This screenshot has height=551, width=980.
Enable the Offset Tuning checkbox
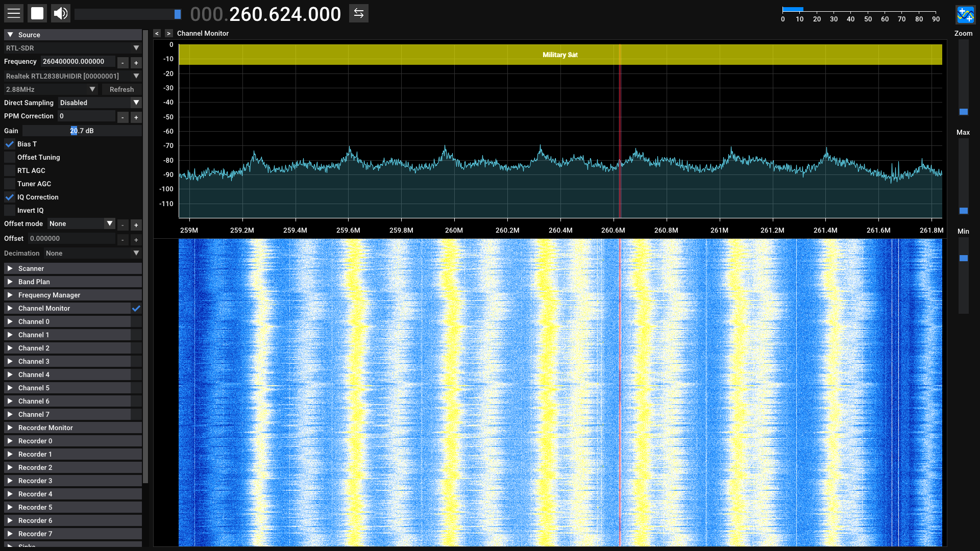coord(10,158)
